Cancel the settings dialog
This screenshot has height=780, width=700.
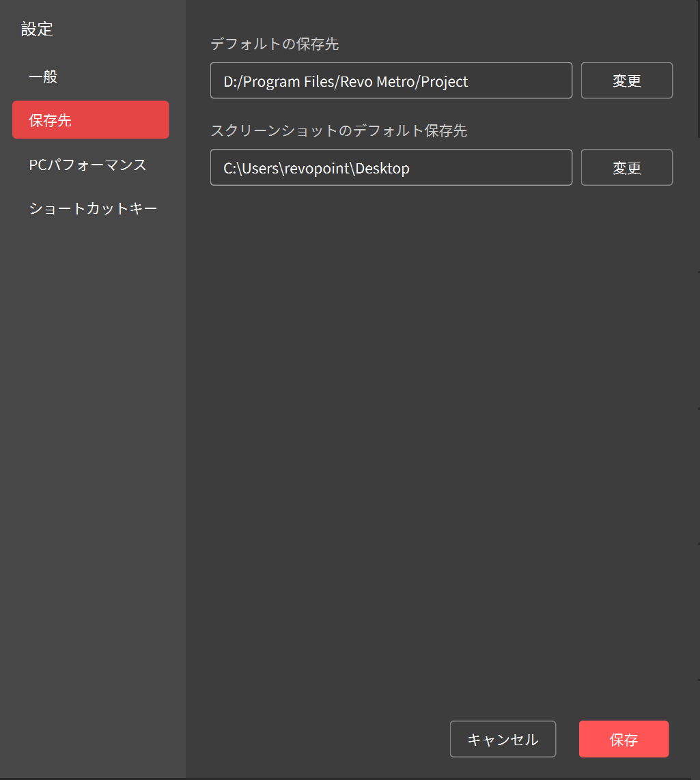(503, 738)
